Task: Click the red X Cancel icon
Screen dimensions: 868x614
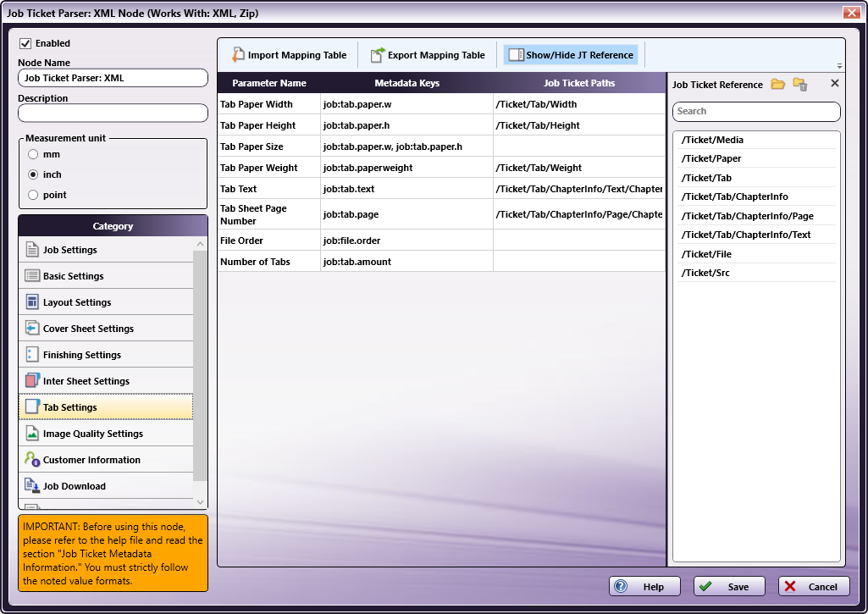Action: point(790,586)
